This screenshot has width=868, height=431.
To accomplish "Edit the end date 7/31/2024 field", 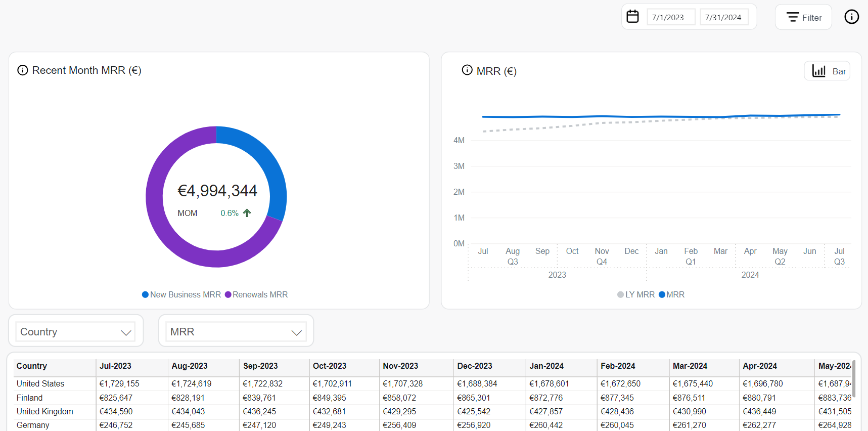I will click(724, 17).
